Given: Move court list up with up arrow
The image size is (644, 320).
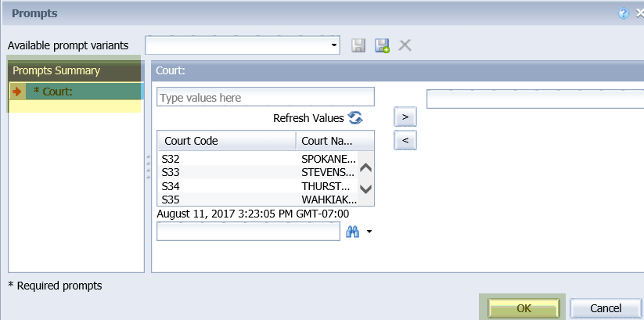Looking at the screenshot, I should tap(365, 167).
